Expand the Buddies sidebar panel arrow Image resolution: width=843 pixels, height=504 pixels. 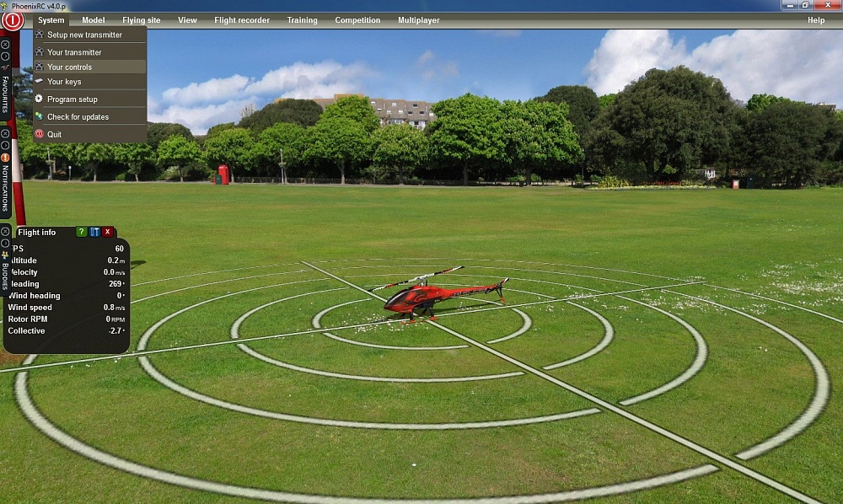point(5,243)
